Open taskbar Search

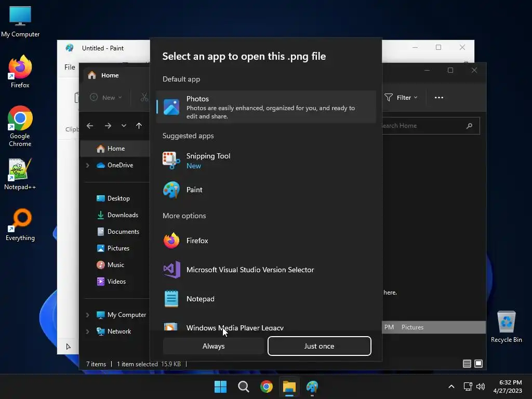pos(244,387)
